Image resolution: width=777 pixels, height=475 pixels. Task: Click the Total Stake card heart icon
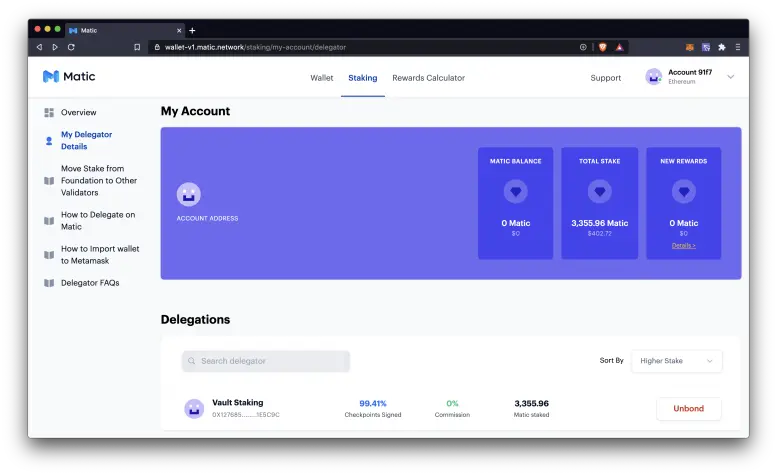point(600,191)
